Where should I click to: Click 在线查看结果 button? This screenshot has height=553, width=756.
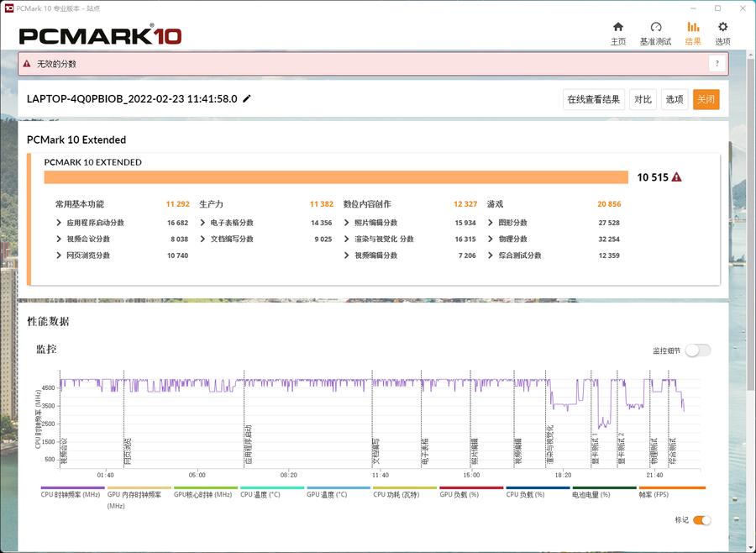tap(593, 99)
